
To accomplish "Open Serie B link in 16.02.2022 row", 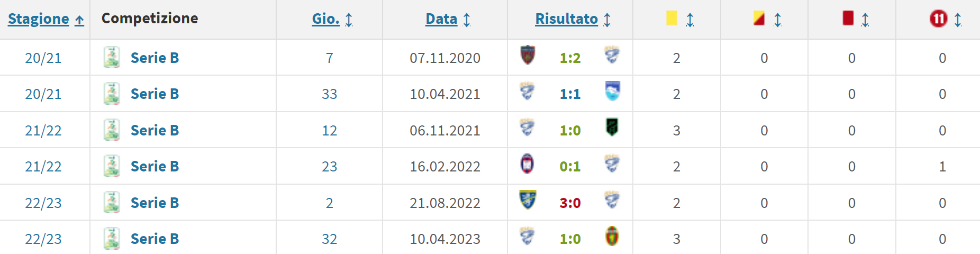I will click(155, 166).
